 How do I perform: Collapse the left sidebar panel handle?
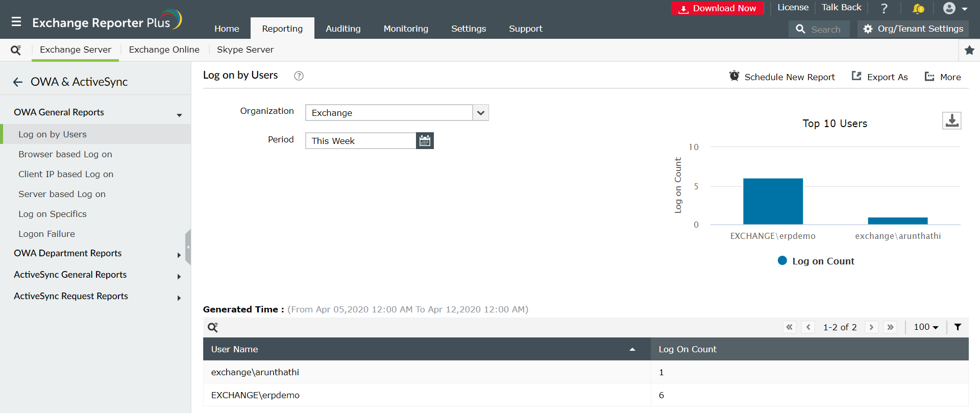point(188,247)
